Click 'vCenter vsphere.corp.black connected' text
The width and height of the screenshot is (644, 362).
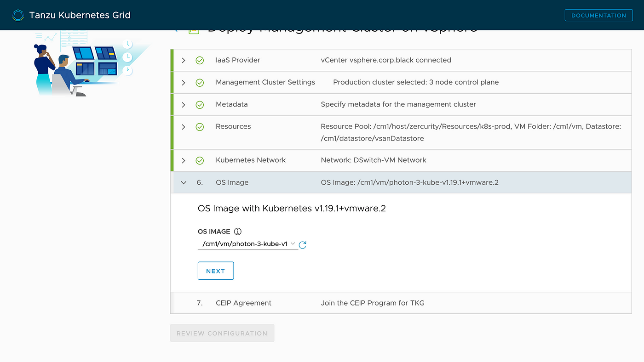(386, 60)
